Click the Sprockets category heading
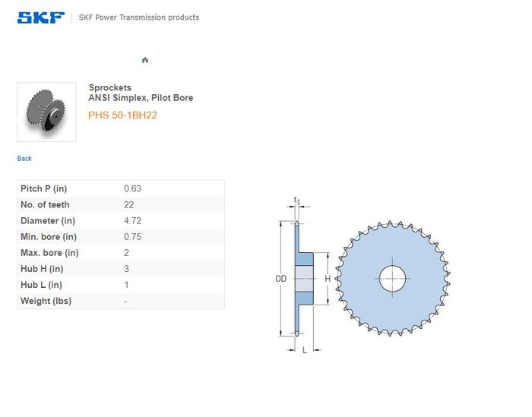 tap(110, 88)
